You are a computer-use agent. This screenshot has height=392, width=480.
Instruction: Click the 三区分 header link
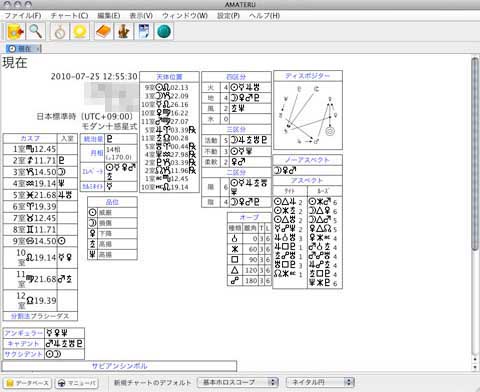236,129
